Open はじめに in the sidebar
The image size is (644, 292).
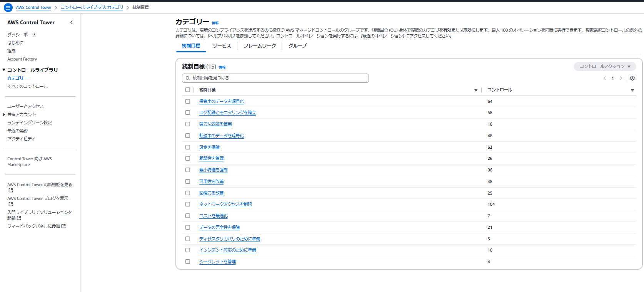coord(15,43)
